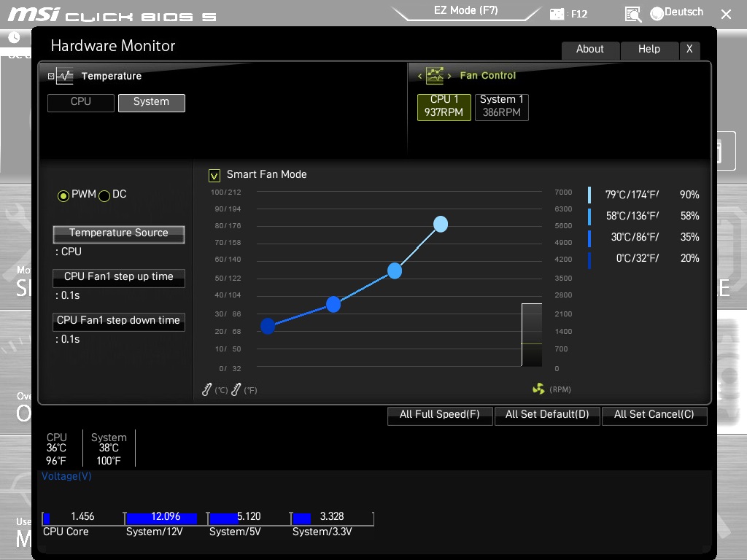Select the 58°C fan curve point
Image resolution: width=747 pixels, height=560 pixels.
395,271
